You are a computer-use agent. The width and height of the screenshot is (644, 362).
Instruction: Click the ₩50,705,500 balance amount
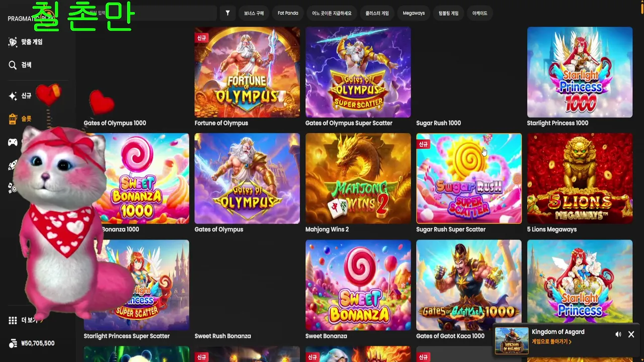[38, 343]
